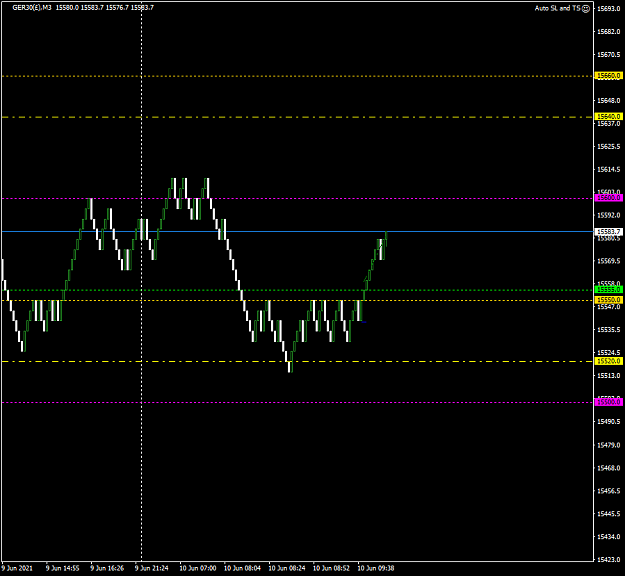Click the Auto SL and TS label

557,8
